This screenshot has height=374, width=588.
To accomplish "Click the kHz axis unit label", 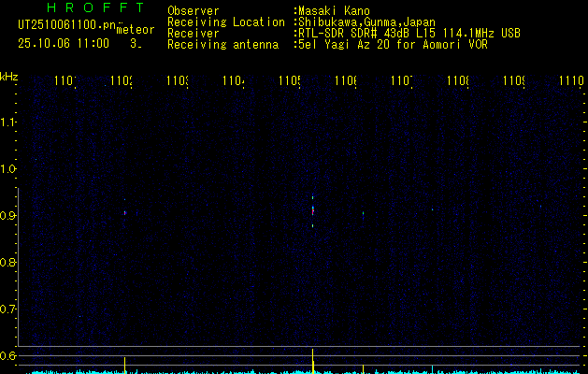I will [x=9, y=77].
